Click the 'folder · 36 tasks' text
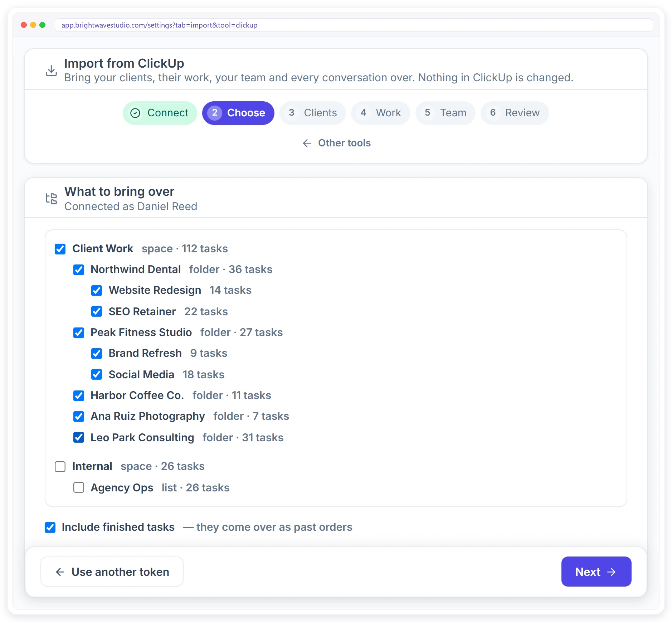The height and width of the screenshot is (622, 672). [x=231, y=269]
